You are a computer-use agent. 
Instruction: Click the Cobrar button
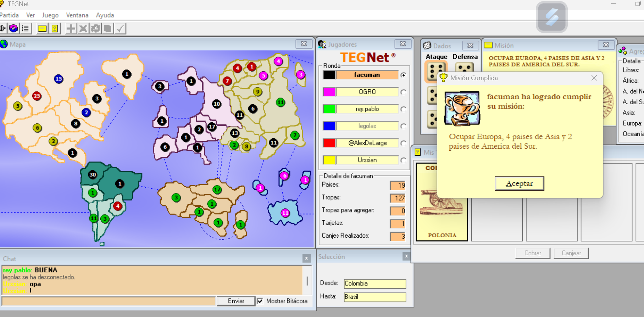(x=533, y=253)
